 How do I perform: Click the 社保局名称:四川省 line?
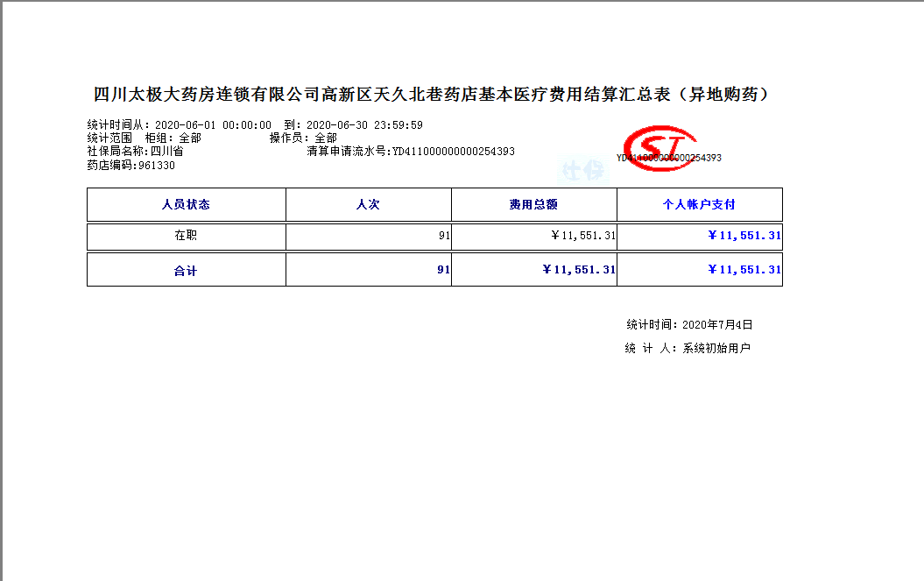(135, 151)
